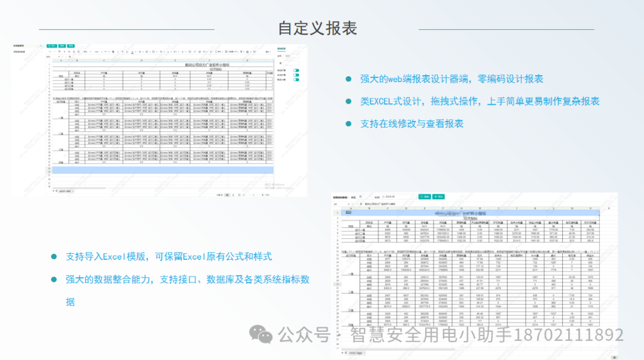Image resolution: width=644 pixels, height=360 pixels.
Task: Open the font color icon (underlined A)
Action: [132, 52]
